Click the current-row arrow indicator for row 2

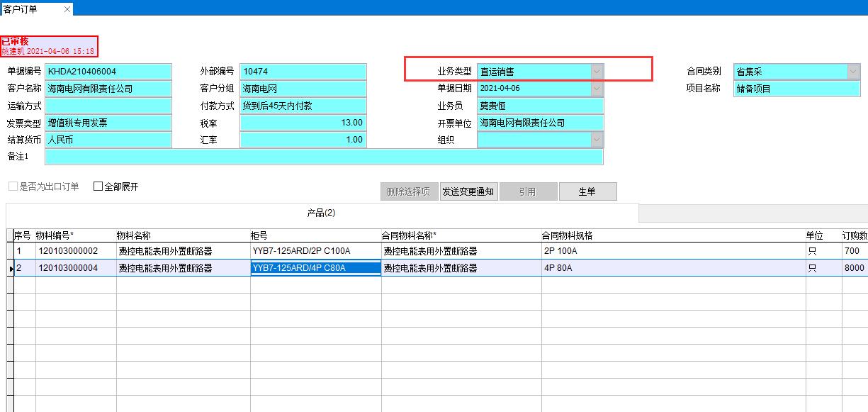coord(11,268)
